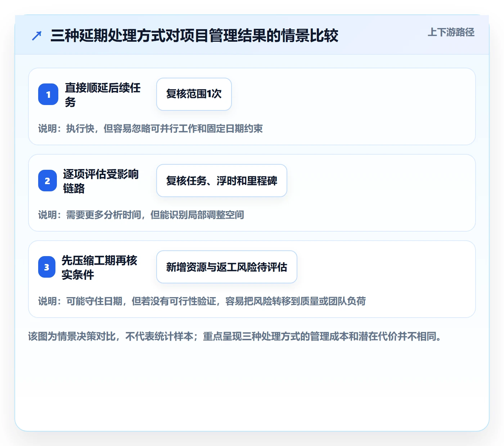Click the footer note 该图为情景决策对比
The width and height of the screenshot is (504, 446).
coord(235,336)
